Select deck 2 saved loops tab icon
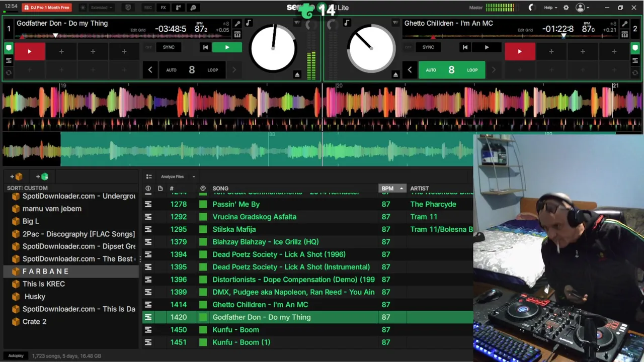 pos(635,72)
